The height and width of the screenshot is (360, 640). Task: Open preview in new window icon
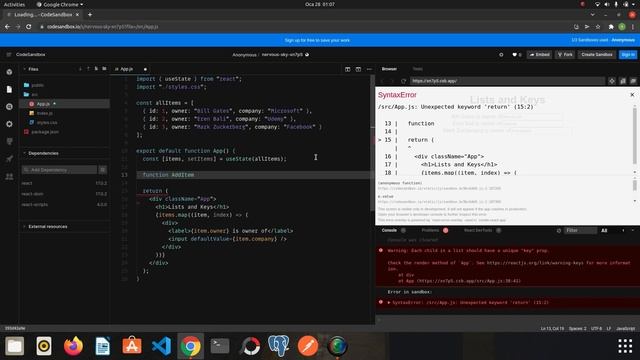click(623, 81)
